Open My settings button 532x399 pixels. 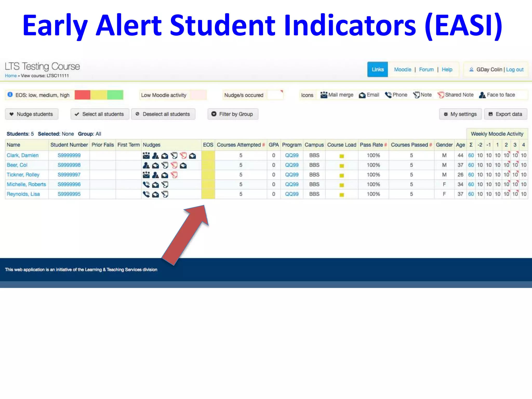pos(460,114)
